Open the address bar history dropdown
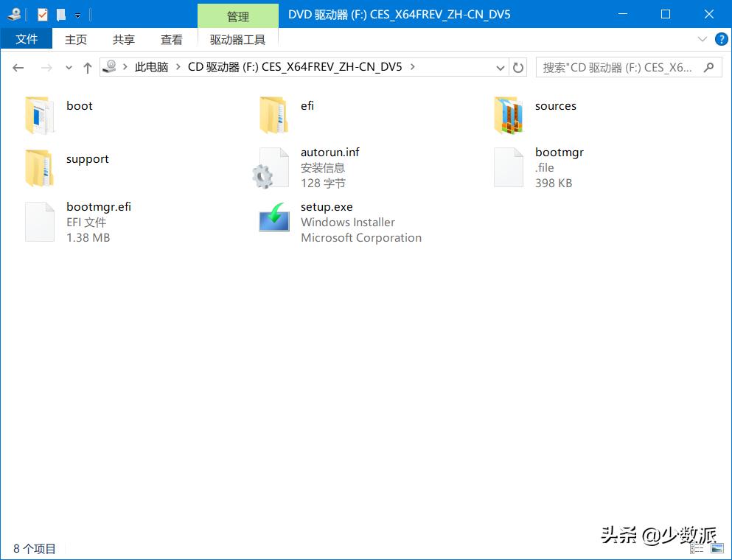 pos(501,67)
